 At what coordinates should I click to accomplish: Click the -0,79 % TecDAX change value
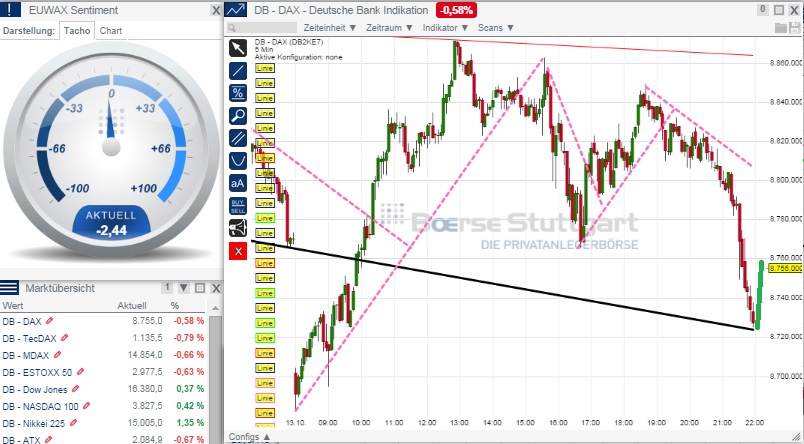[x=189, y=338]
